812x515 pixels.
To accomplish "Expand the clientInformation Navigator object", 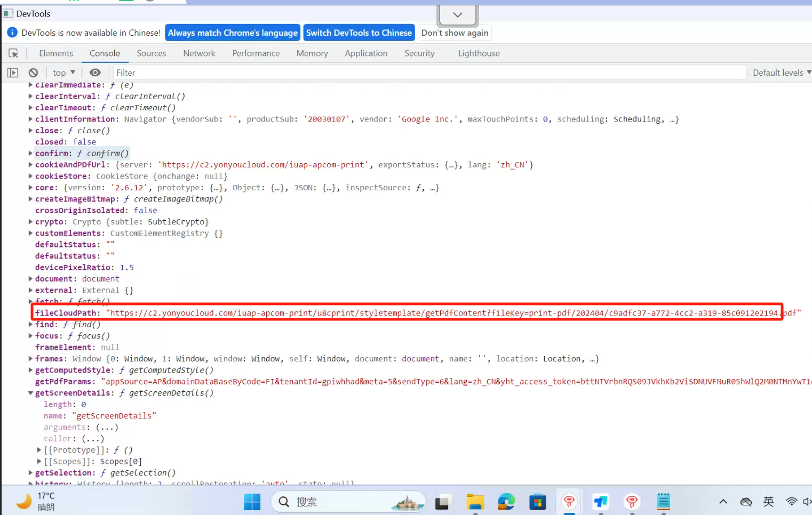I will click(30, 119).
